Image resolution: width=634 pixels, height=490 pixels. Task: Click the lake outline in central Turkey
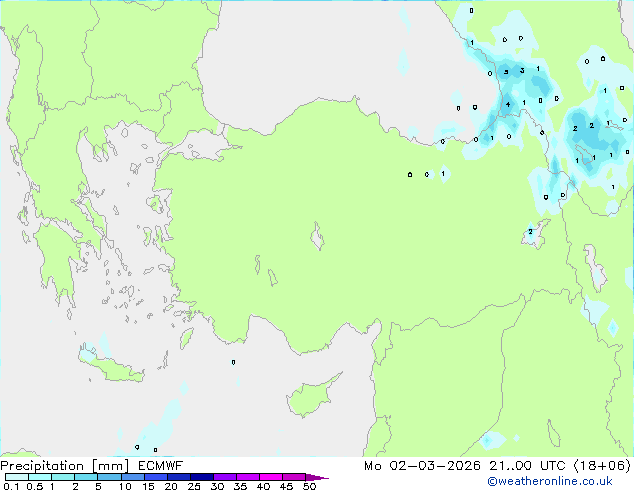(317, 236)
